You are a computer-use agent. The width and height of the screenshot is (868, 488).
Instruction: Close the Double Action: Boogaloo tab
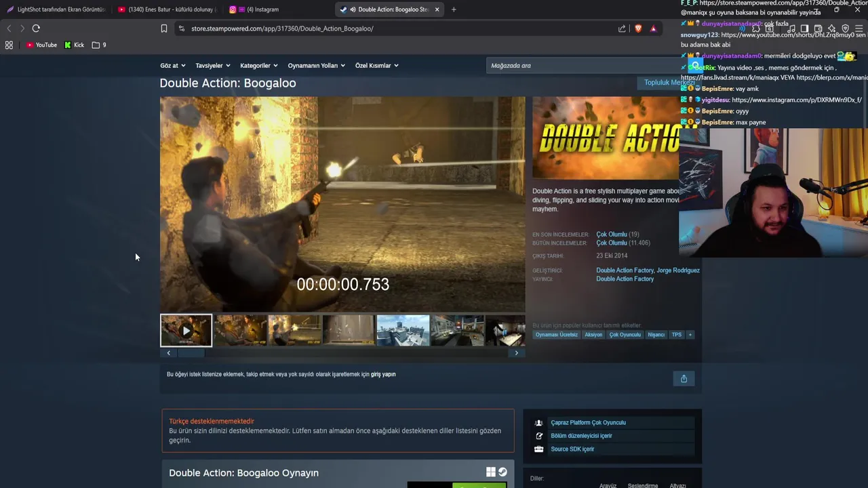pos(437,9)
